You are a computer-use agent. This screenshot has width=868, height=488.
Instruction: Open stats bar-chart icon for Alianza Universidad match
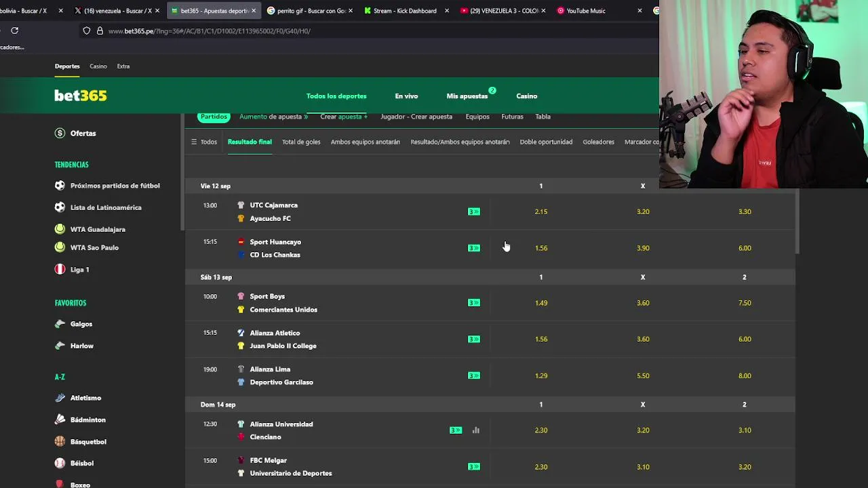point(476,430)
